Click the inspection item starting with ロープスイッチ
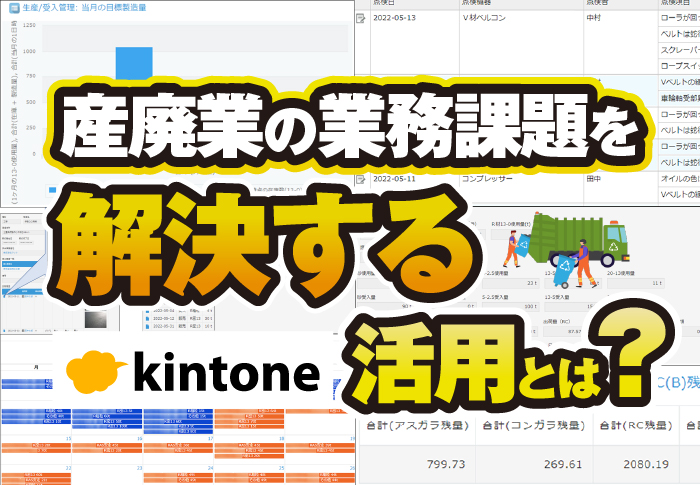The width and height of the screenshot is (700, 485). [x=680, y=66]
